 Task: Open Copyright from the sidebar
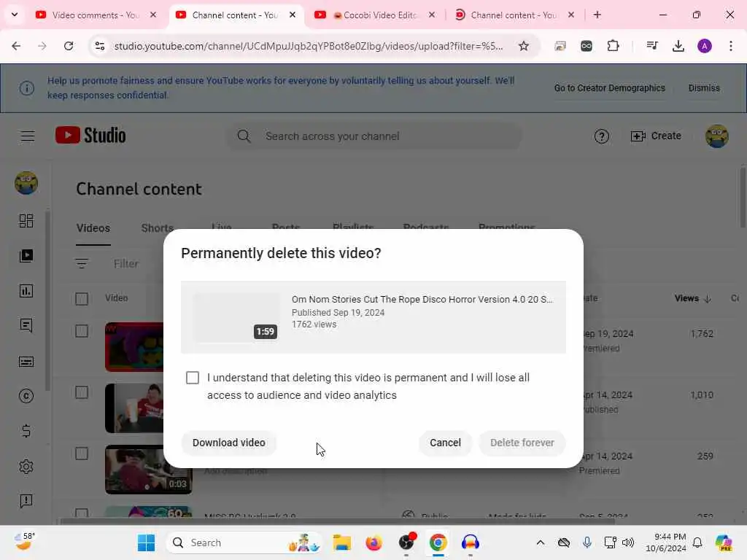click(x=26, y=396)
